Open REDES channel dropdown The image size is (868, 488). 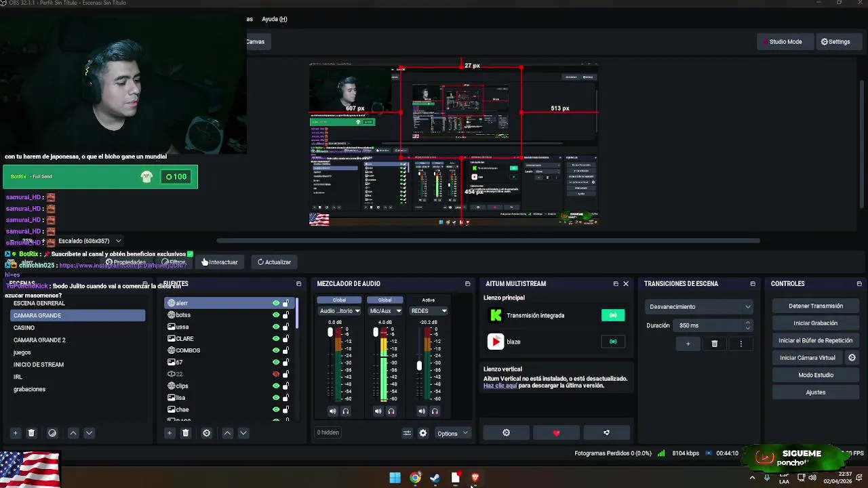[429, 311]
